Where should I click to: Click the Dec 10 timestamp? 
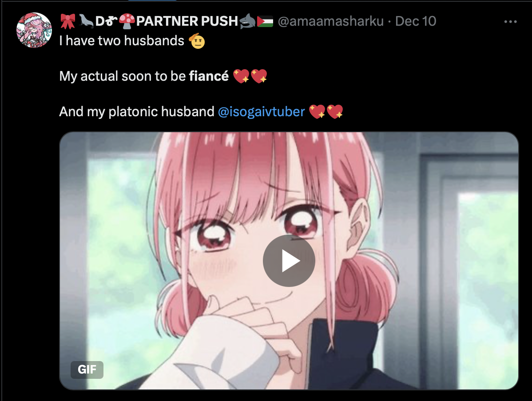[416, 21]
